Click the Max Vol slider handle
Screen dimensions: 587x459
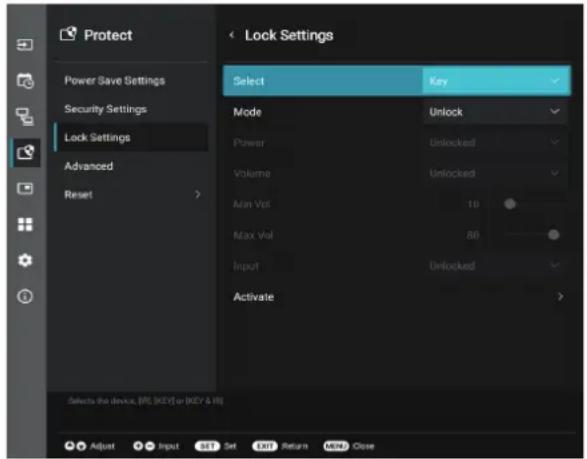click(x=553, y=235)
